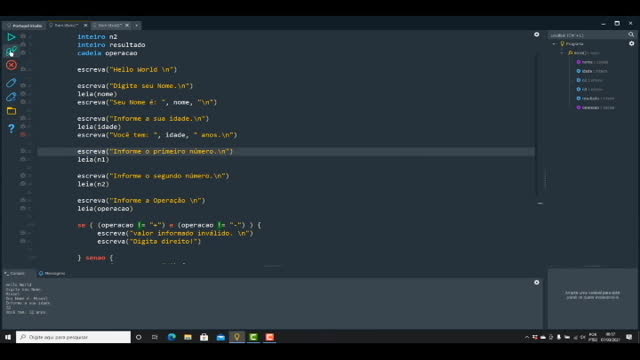Open File Explorer from the taskbar
The image size is (640, 360).
click(x=188, y=337)
